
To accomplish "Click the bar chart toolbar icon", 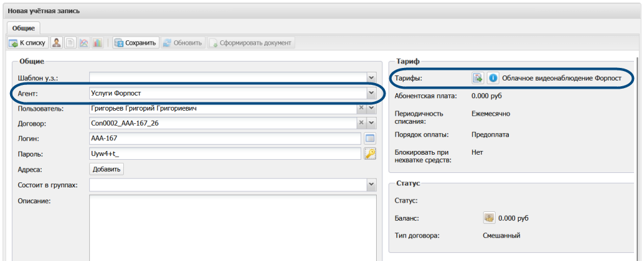I will coord(97,43).
